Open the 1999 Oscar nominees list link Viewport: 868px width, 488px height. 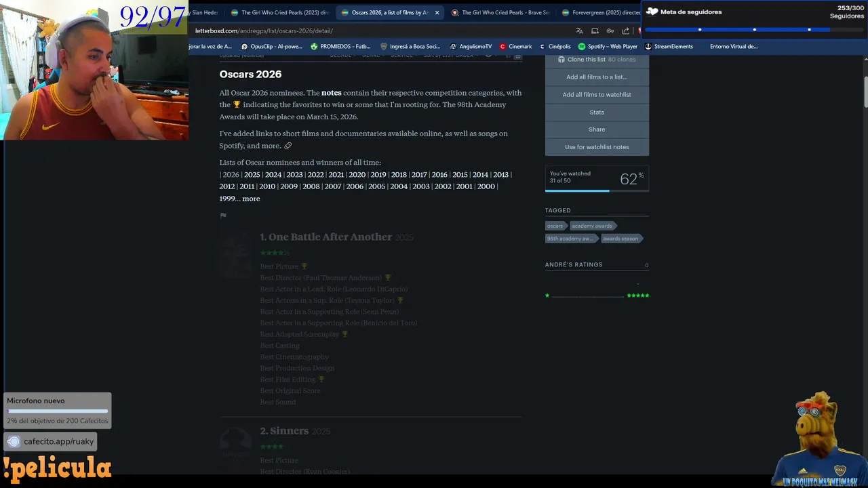[x=227, y=199]
